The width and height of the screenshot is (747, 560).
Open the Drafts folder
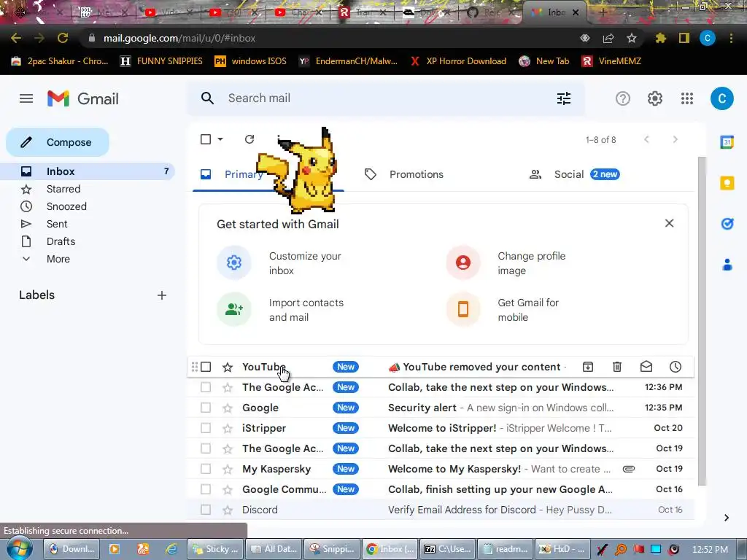[x=88, y=241]
